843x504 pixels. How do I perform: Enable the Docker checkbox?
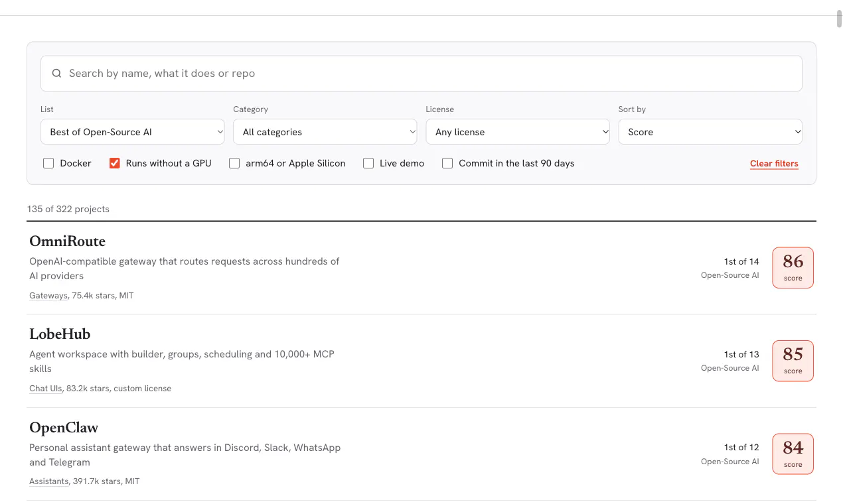point(48,163)
